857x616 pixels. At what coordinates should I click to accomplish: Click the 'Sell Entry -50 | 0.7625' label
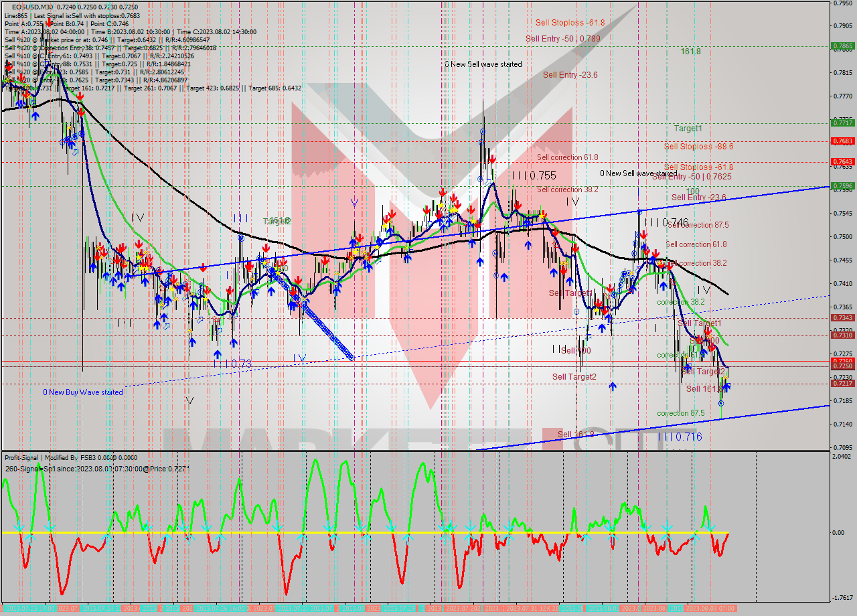point(692,177)
